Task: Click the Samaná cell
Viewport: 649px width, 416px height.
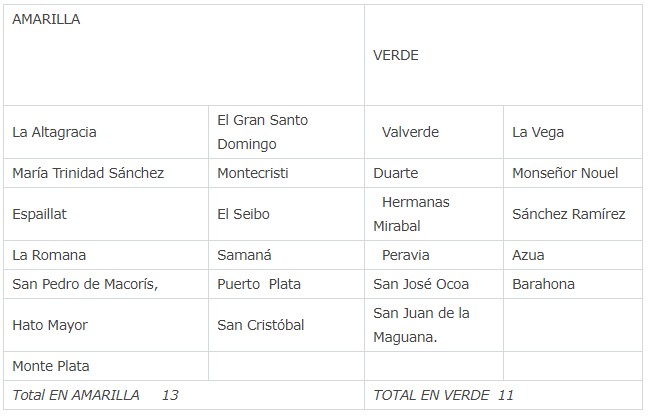Action: (244, 255)
